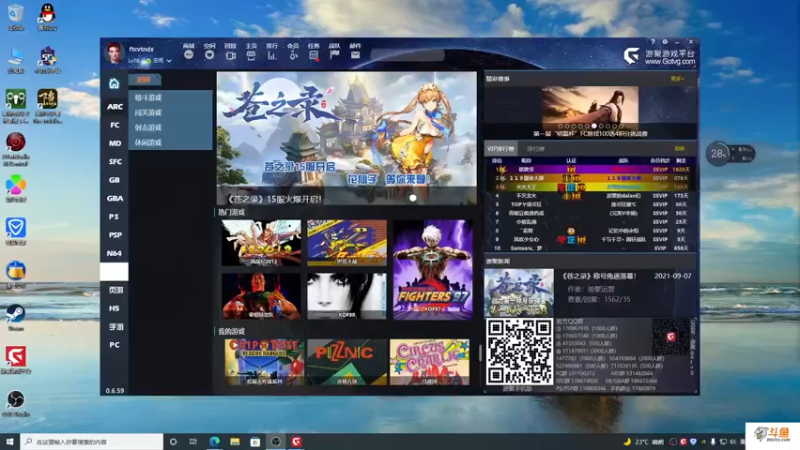Open the settings gear in title bar
The image size is (800, 450).
[x=665, y=42]
